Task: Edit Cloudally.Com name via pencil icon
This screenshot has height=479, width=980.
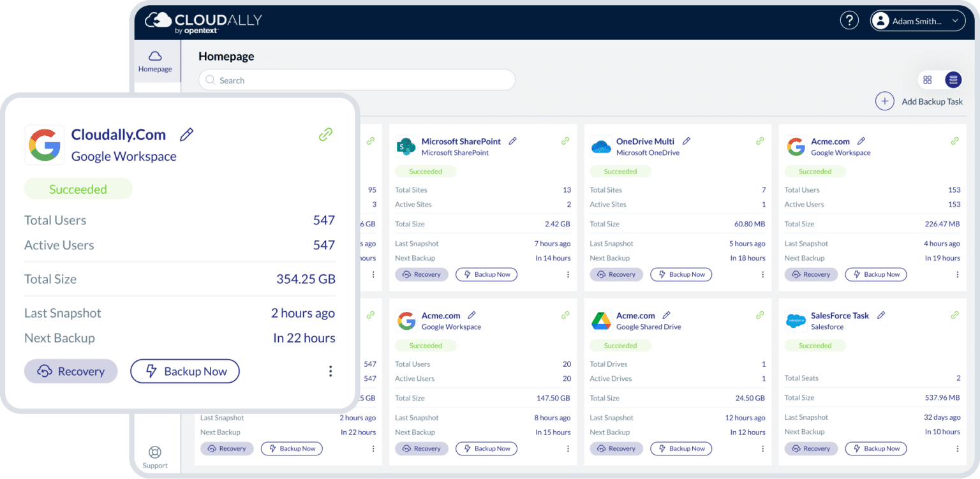Action: 186,134
